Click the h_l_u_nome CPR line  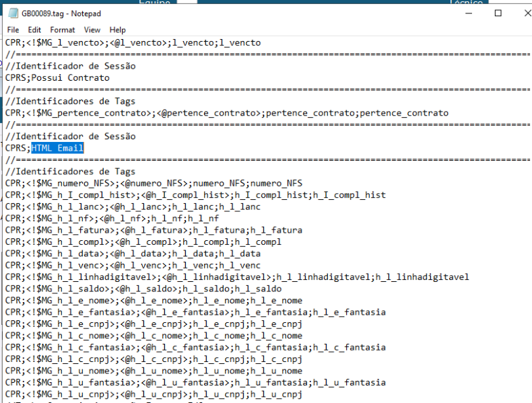[154, 371]
